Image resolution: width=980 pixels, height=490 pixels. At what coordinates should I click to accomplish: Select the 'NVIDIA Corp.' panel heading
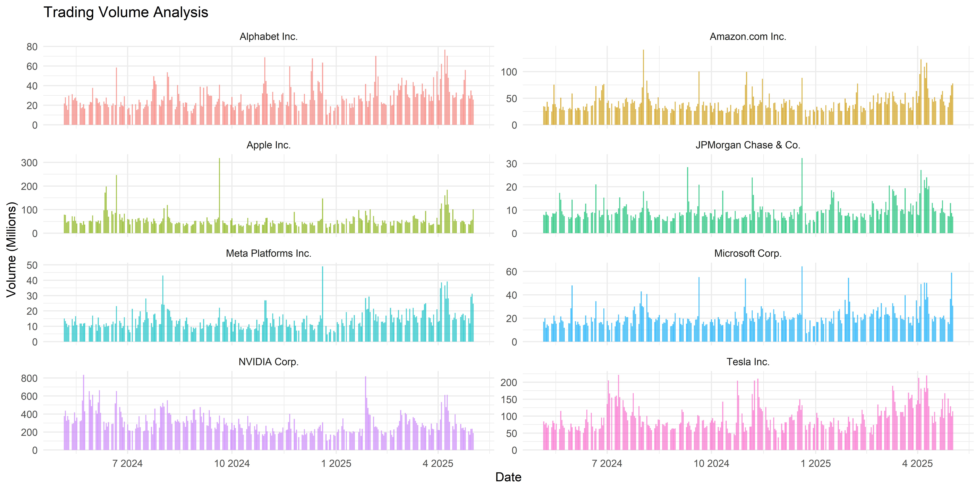click(269, 362)
